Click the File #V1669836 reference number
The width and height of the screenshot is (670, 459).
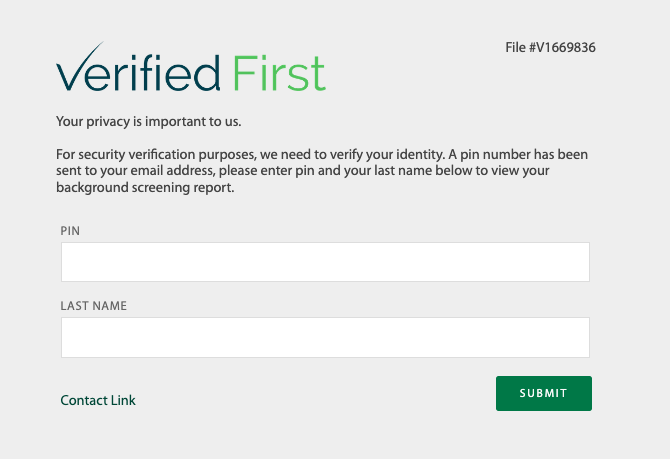tap(550, 47)
